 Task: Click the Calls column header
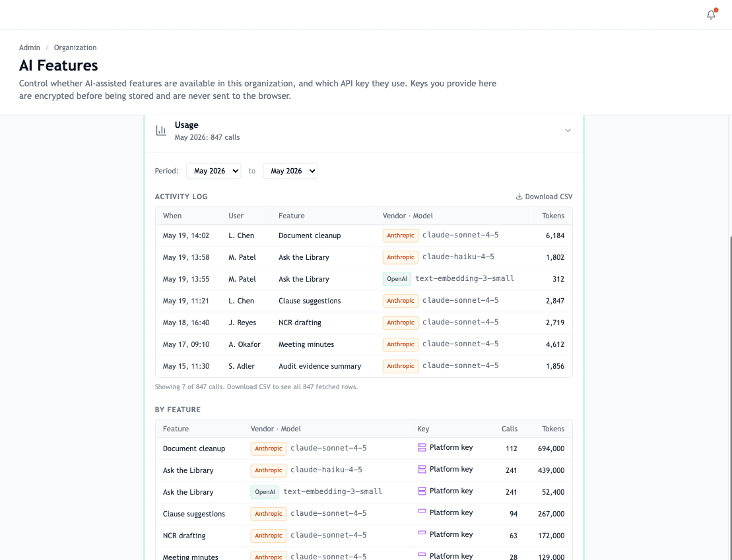(510, 429)
